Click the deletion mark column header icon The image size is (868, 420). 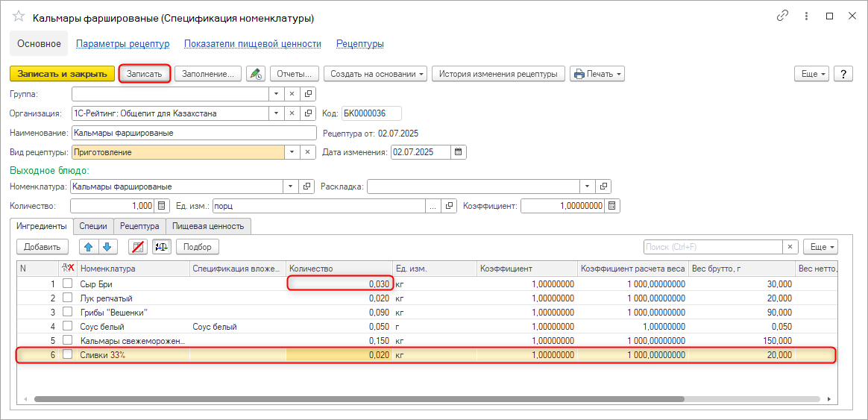coord(68,268)
